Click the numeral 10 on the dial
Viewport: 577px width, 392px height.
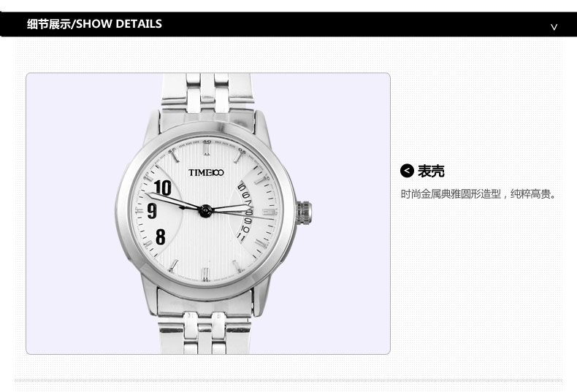click(x=163, y=188)
